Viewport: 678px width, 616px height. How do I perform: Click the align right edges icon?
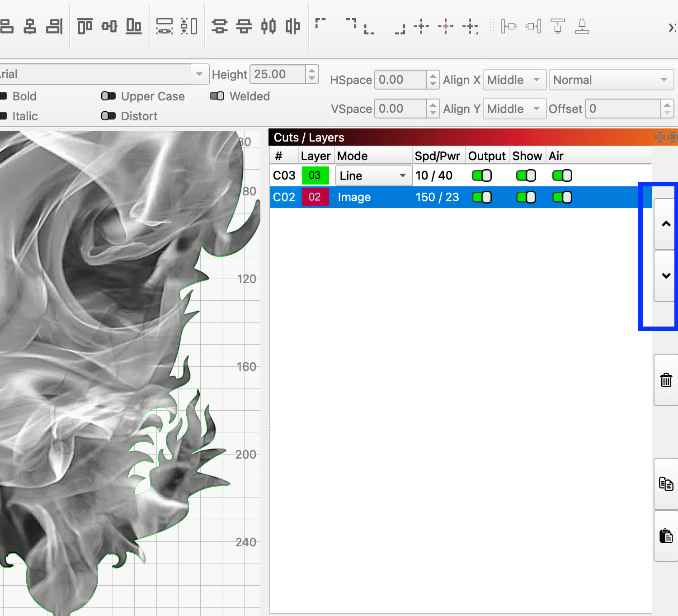(54, 26)
